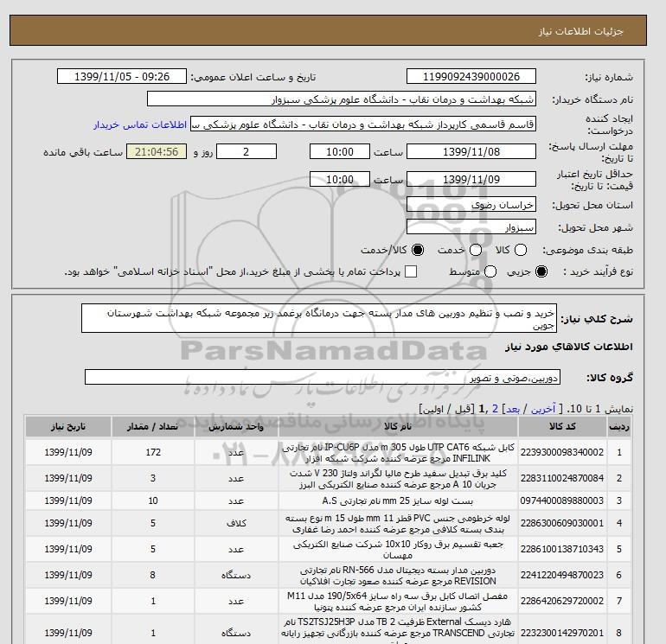Click the need number field 1199092439000026
Image resolution: width=666 pixels, height=644 pixels.
471,76
